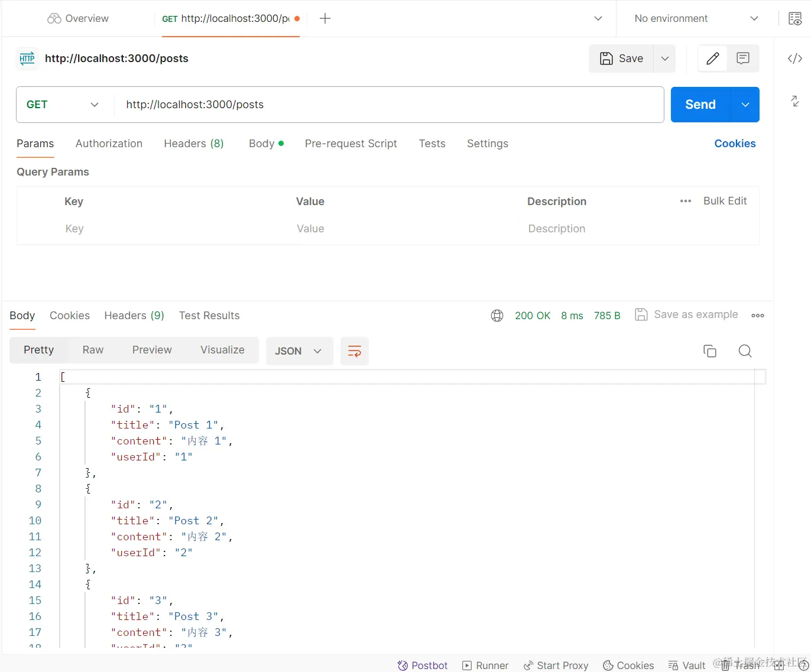This screenshot has width=811, height=672.
Task: Open Postbot in the footer
Action: pyautogui.click(x=422, y=665)
